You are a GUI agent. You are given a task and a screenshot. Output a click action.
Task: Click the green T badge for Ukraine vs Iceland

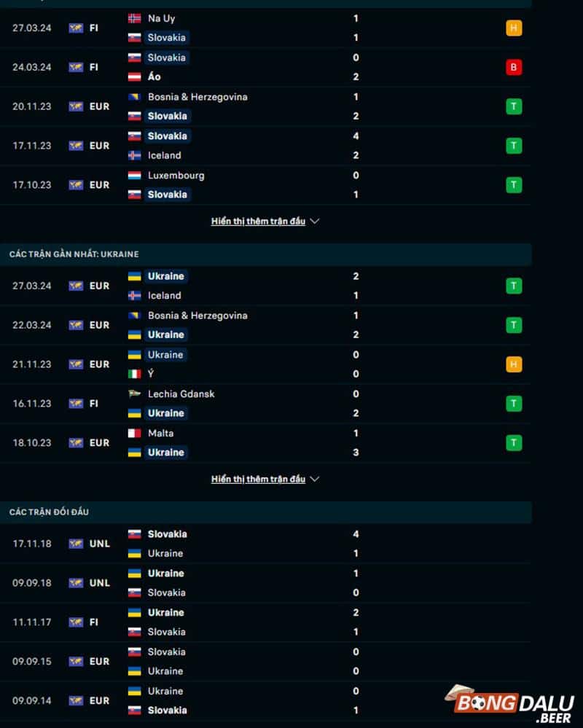click(514, 286)
